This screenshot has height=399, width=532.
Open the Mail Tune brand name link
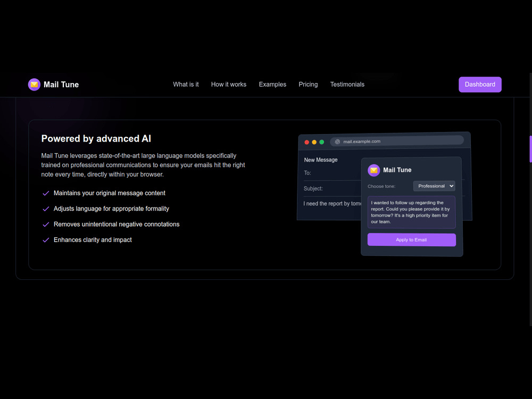61,85
